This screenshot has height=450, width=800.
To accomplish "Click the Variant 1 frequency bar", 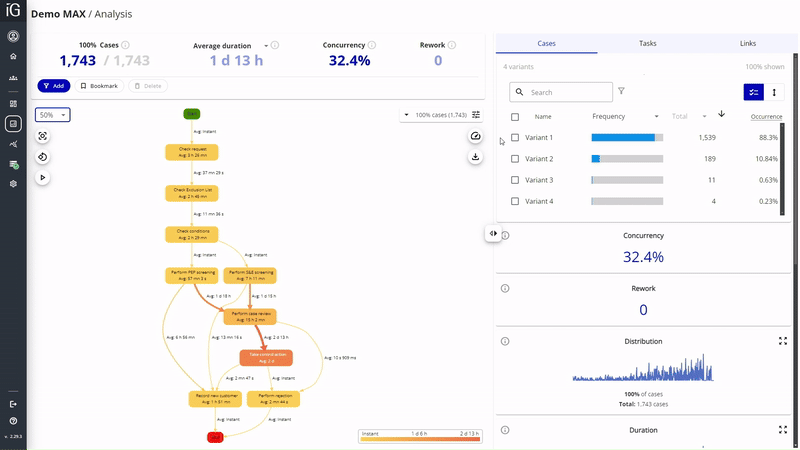I will pyautogui.click(x=627, y=138).
